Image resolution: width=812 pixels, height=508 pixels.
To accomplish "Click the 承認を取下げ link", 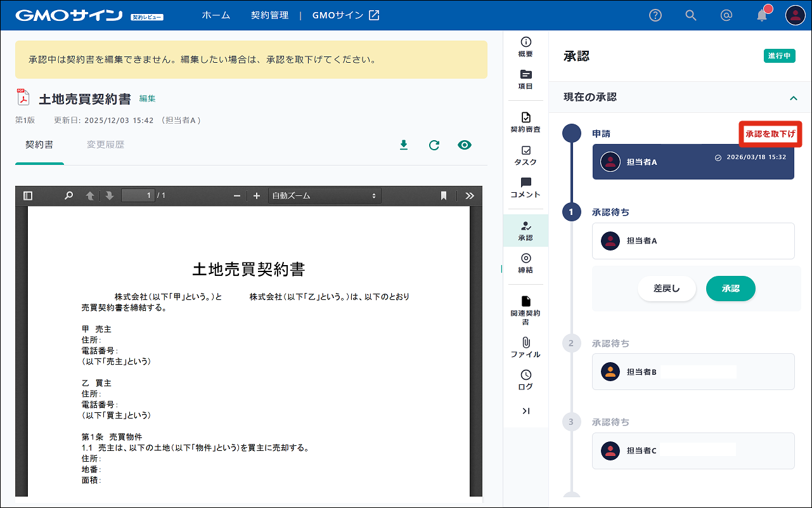I will click(x=770, y=134).
